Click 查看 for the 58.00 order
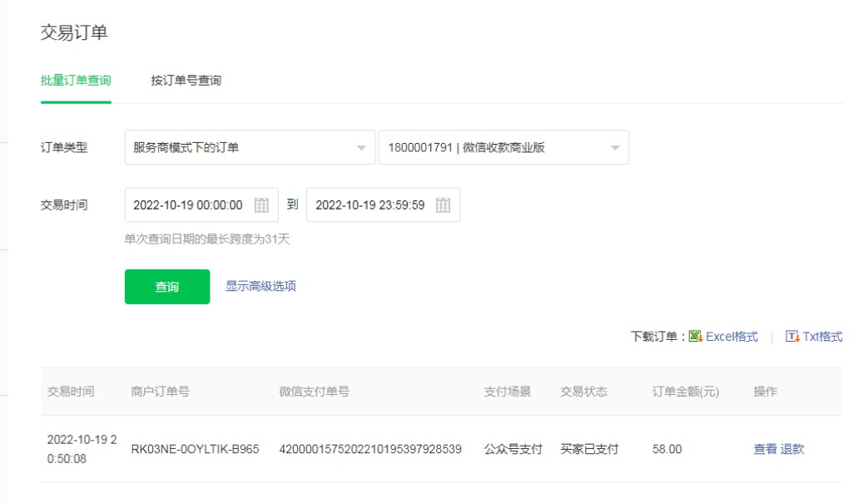The height and width of the screenshot is (503, 868). (x=765, y=449)
